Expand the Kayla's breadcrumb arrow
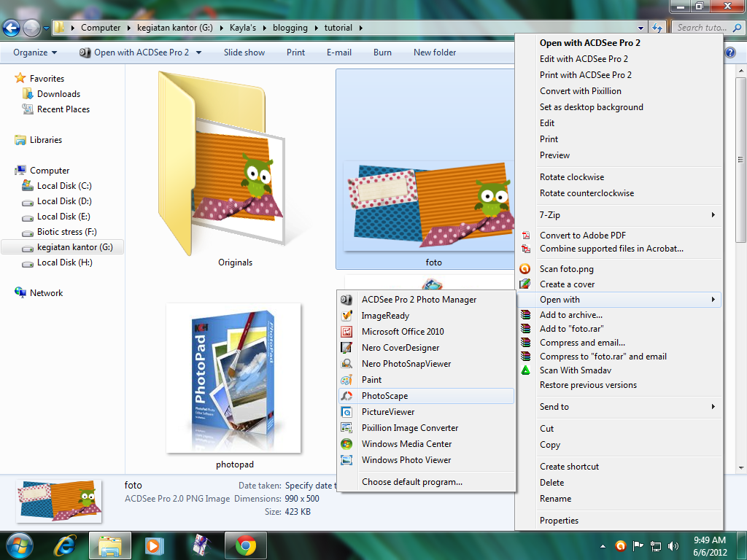This screenshot has height=560, width=747. [x=264, y=28]
